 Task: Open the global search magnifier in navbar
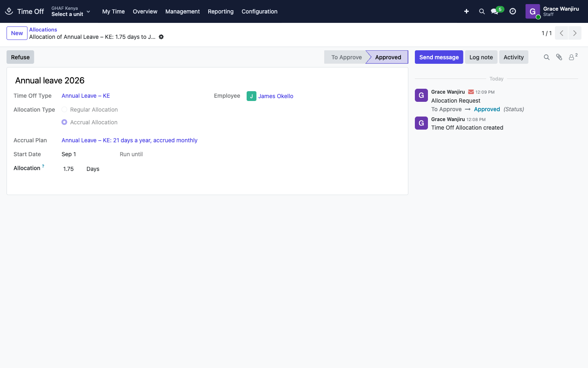[x=482, y=11]
